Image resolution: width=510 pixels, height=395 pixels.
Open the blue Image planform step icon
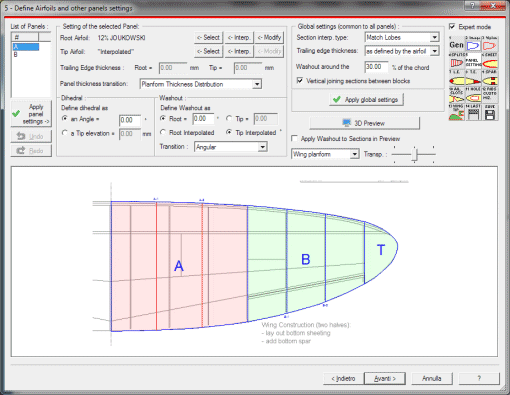[x=473, y=44]
